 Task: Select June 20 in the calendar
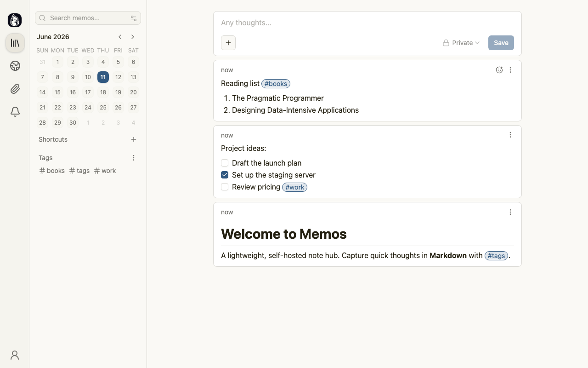click(x=133, y=92)
